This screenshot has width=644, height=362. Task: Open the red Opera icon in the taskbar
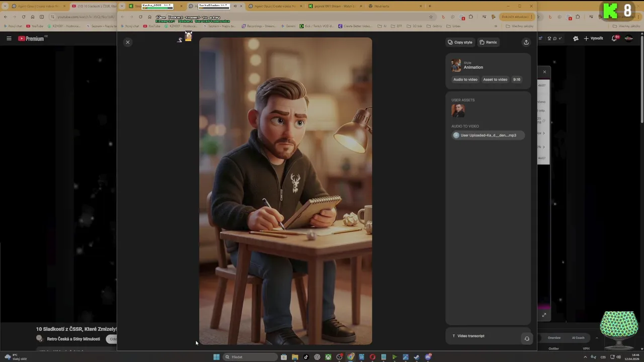click(372, 357)
